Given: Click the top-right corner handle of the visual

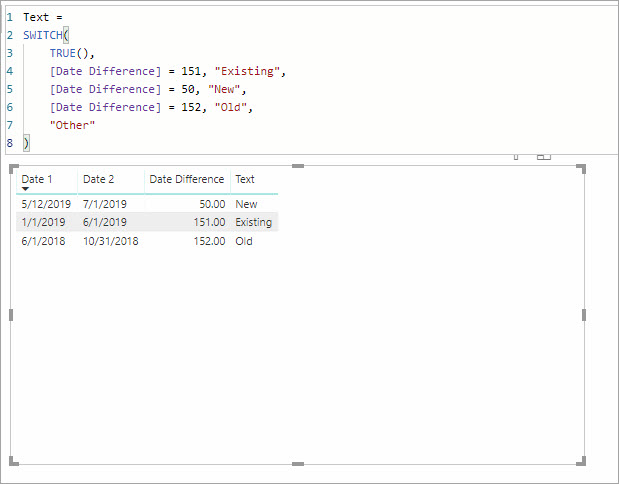Looking at the screenshot, I should [x=581, y=169].
